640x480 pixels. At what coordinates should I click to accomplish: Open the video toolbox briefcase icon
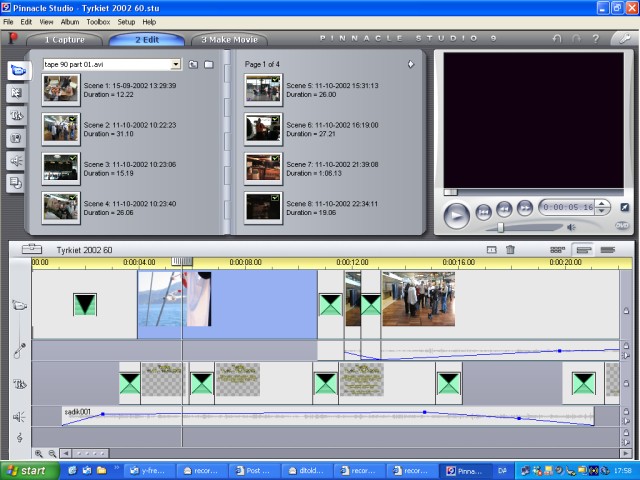click(32, 249)
